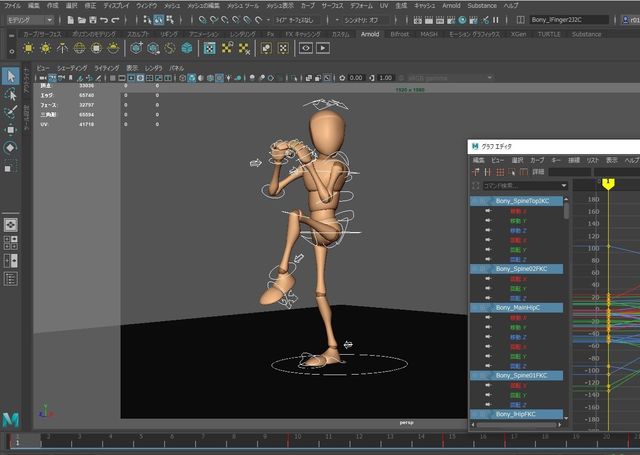
Task: Click the Open Scene folder icon
Action: [x=82, y=20]
